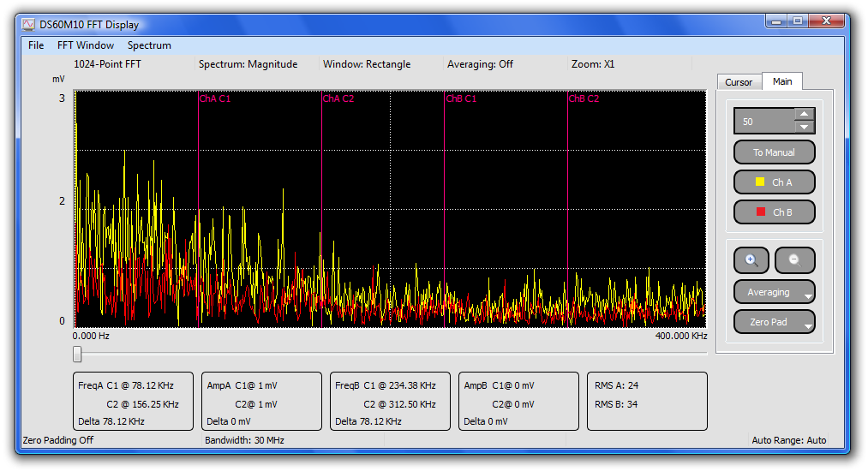
Task: Switch range mode with To Manual button
Action: 774,152
